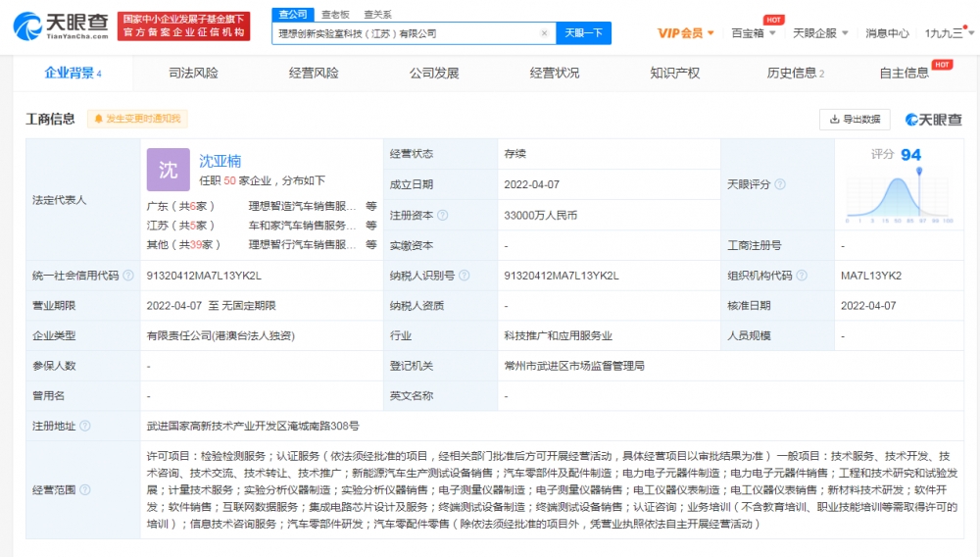Click the 94 score value
The height and width of the screenshot is (557, 980).
coord(910,154)
